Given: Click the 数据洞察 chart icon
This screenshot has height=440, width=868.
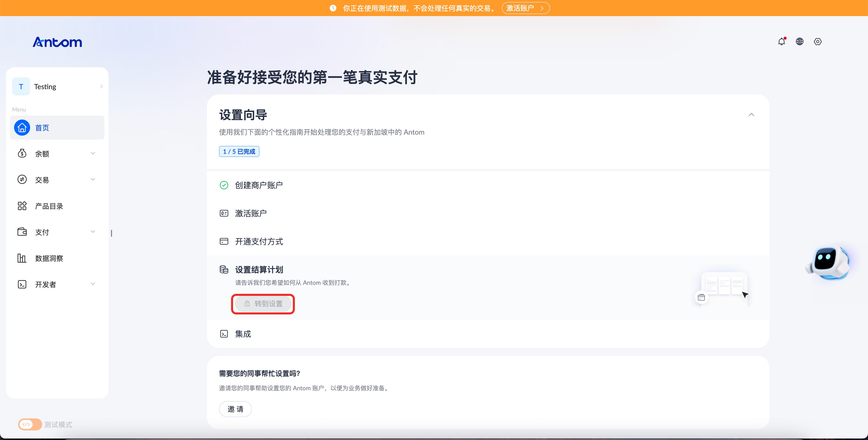Looking at the screenshot, I should pyautogui.click(x=22, y=258).
